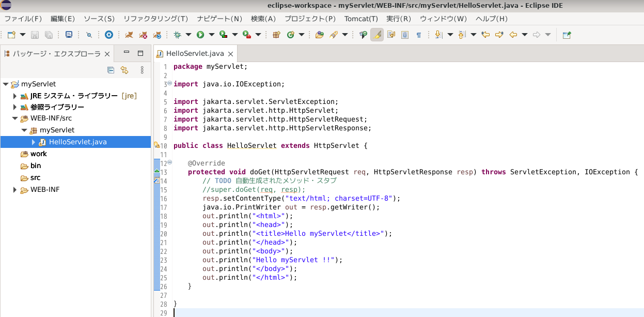The width and height of the screenshot is (644, 317).
Task: Click the Last Edit Location icon
Action: pos(485,35)
